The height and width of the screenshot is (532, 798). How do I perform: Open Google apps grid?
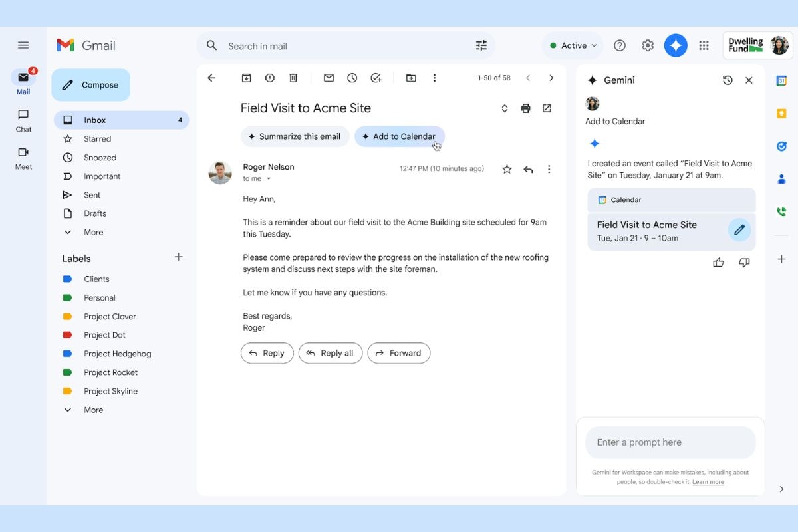click(x=704, y=45)
